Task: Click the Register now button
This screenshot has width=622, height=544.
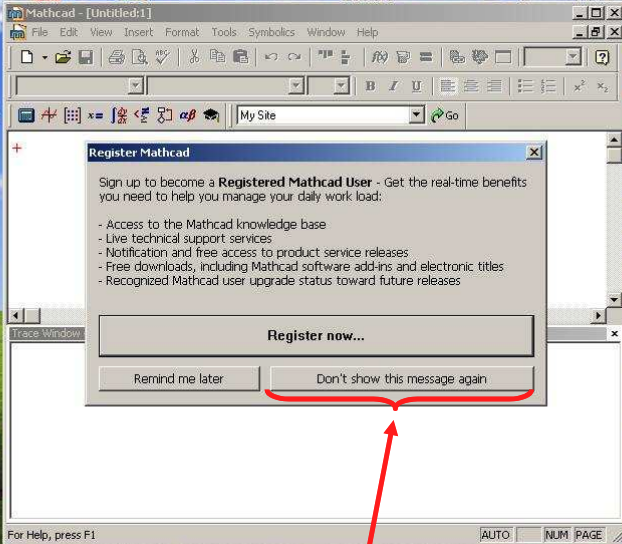Action: click(316, 336)
